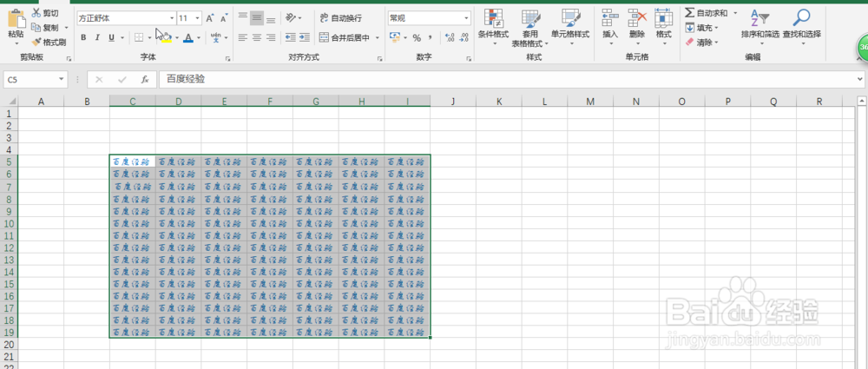Viewport: 868px width, 369px height.
Task: Toggle Underline formatting
Action: 111,37
